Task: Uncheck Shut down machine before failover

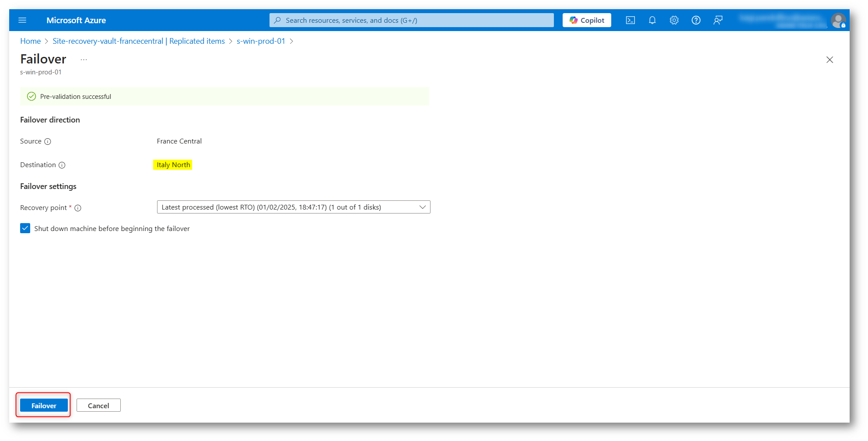Action: (x=25, y=228)
